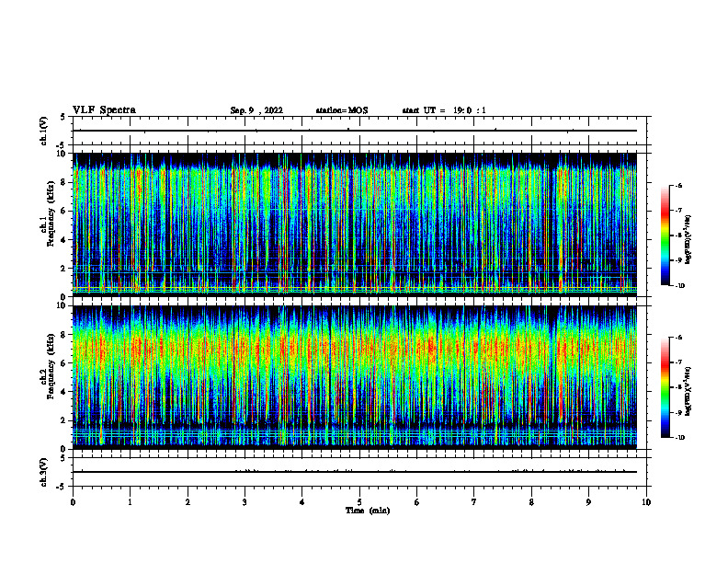Click the ch.2 frequency tick label "6"
728x563 pixels.
coord(64,363)
